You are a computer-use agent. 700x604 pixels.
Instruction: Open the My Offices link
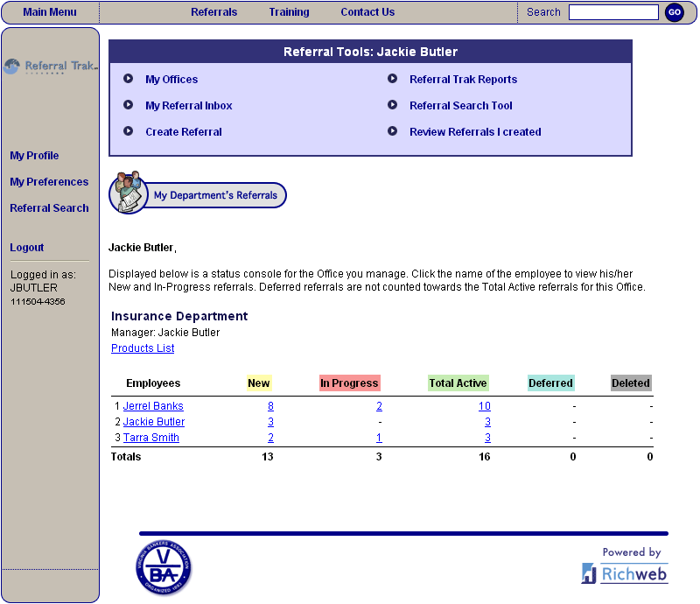click(171, 80)
